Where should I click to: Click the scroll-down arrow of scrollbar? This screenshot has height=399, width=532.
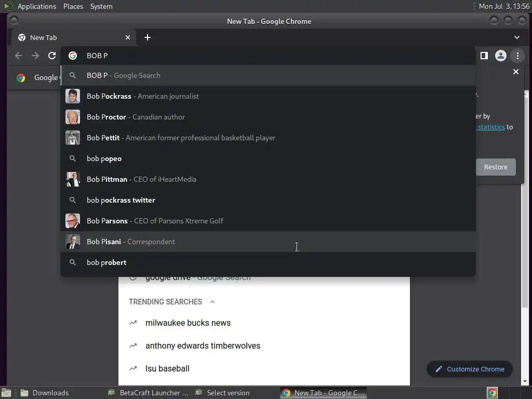coord(526,382)
